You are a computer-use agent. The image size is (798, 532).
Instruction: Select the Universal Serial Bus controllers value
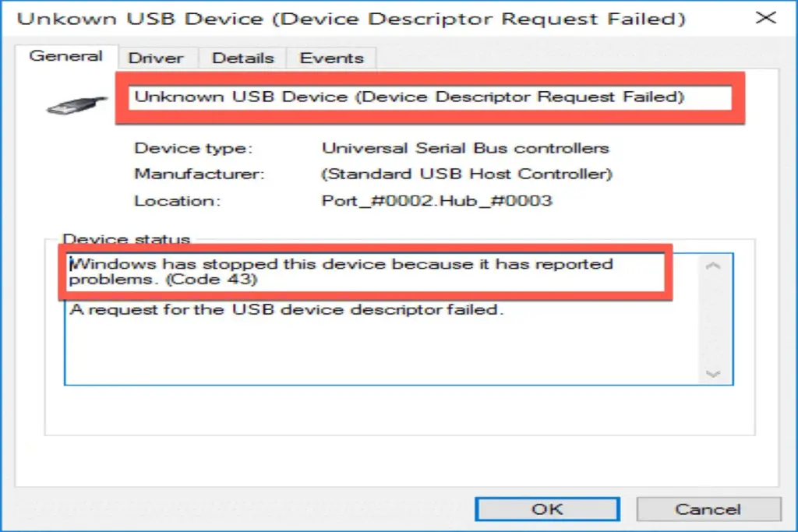point(465,148)
